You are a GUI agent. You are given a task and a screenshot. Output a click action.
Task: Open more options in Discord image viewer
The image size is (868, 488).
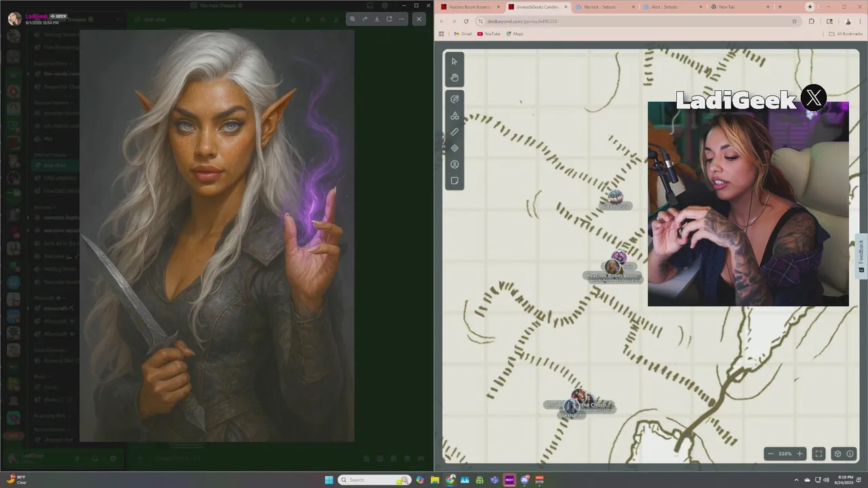pyautogui.click(x=401, y=19)
